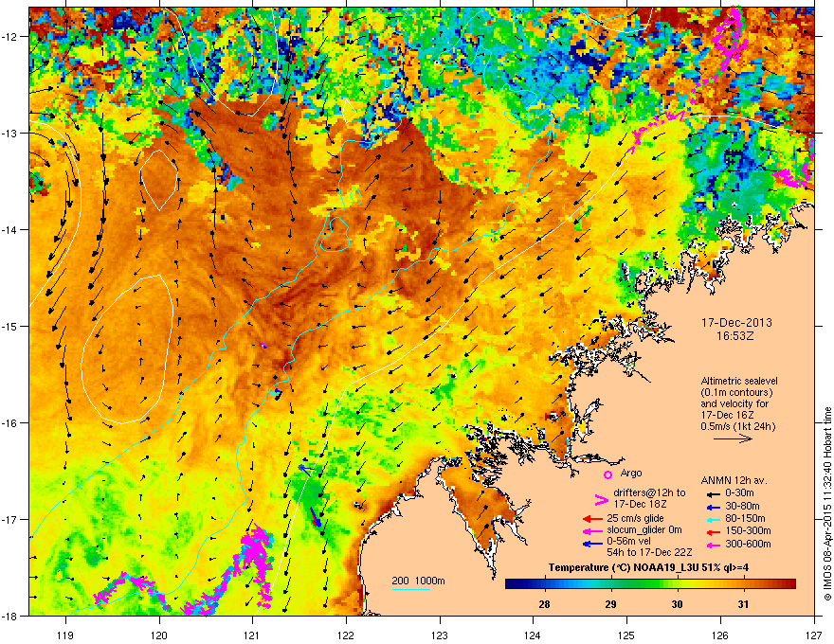Screen dimensions: 834x644
Task: Click the cyan arrow beside 80-150m
Action: coord(712,519)
